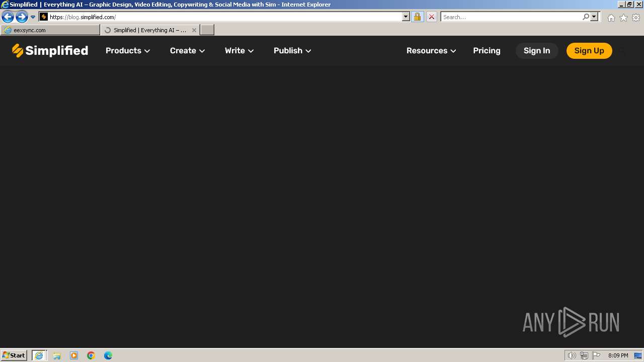Viewport: 644px width, 362px height.
Task: Click the Show desktop button
Action: (638, 355)
